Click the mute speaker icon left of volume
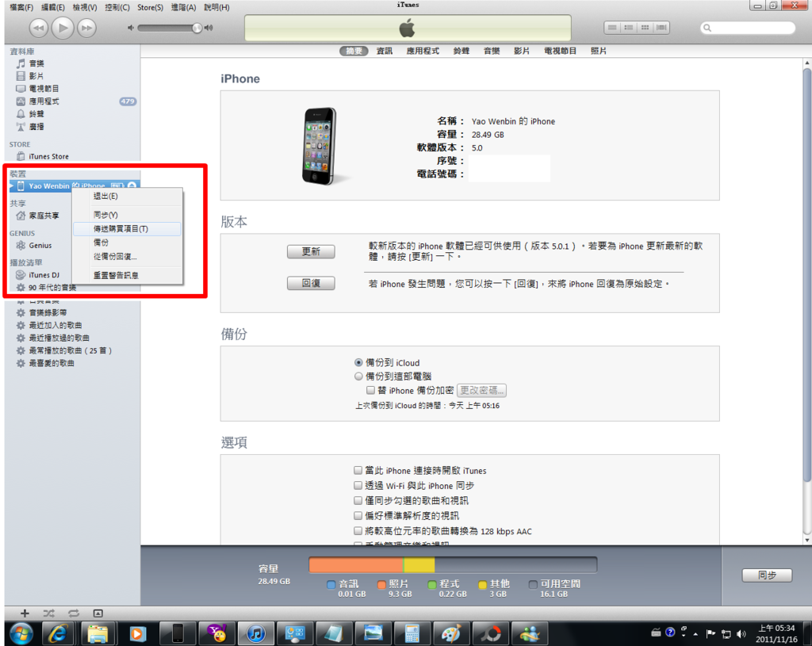Viewport: 812px width, 646px height. [x=131, y=28]
